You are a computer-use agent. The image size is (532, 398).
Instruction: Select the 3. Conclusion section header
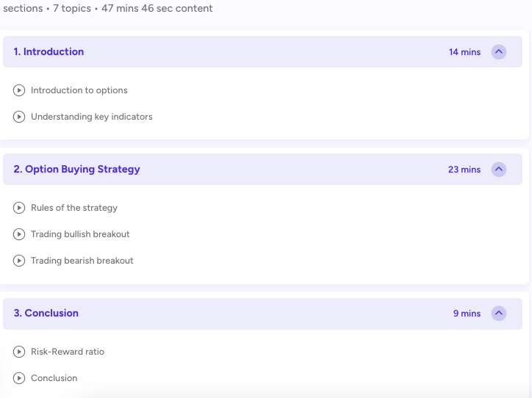(262, 314)
